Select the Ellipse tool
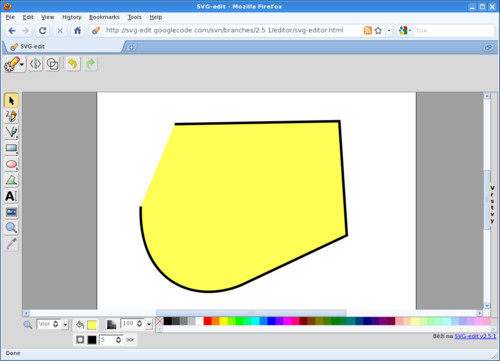This screenshot has height=361, width=500. 11,164
